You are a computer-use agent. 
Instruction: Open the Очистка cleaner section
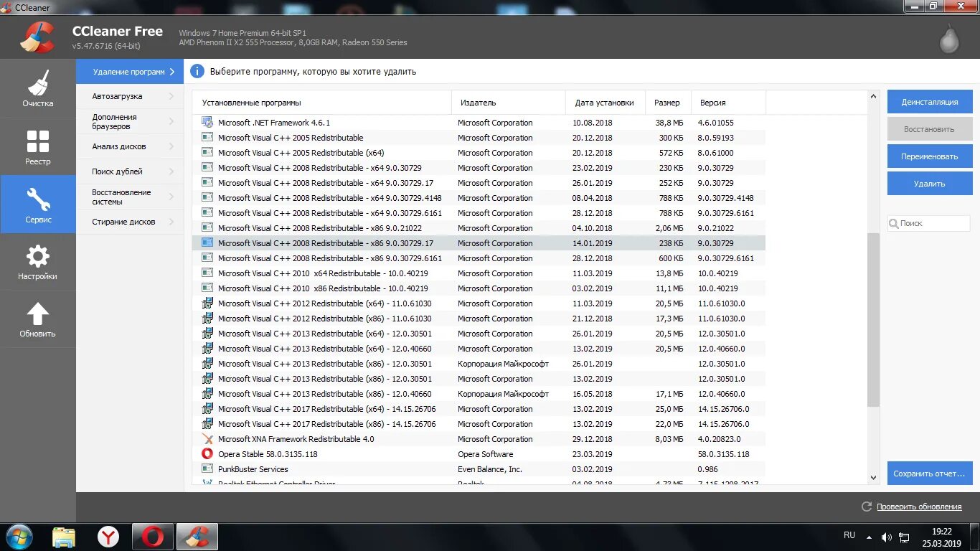[x=38, y=89]
